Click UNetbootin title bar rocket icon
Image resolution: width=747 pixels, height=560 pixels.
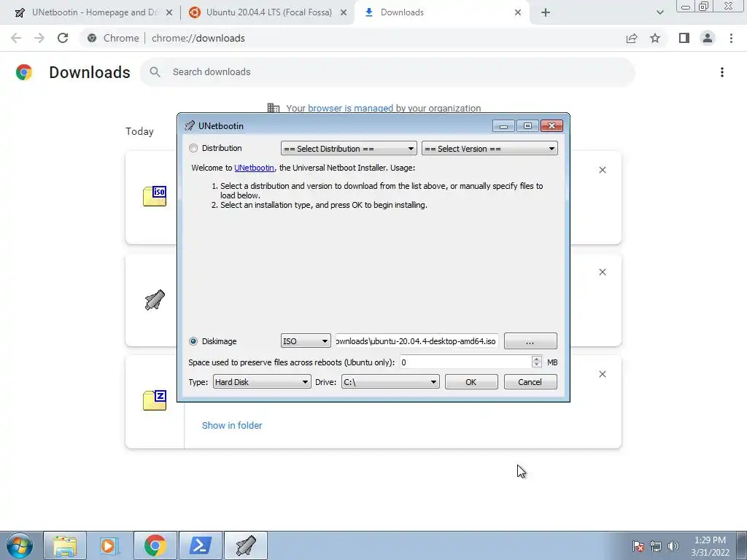(190, 125)
